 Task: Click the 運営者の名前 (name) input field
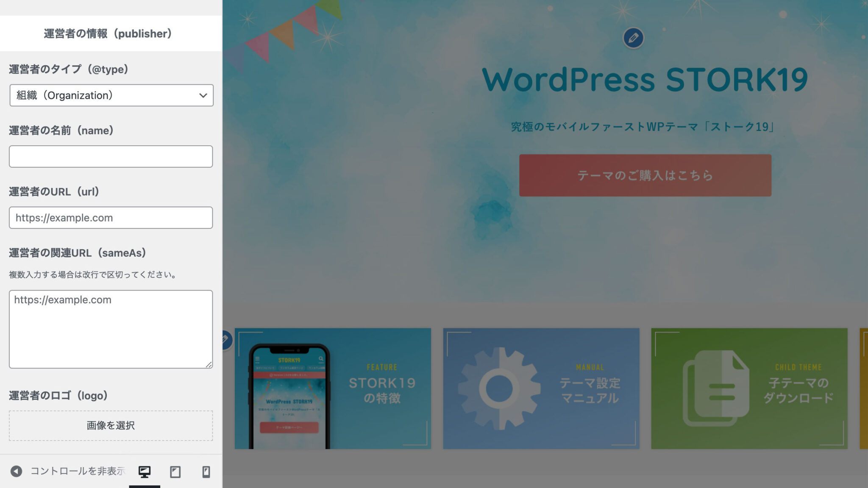click(x=111, y=156)
